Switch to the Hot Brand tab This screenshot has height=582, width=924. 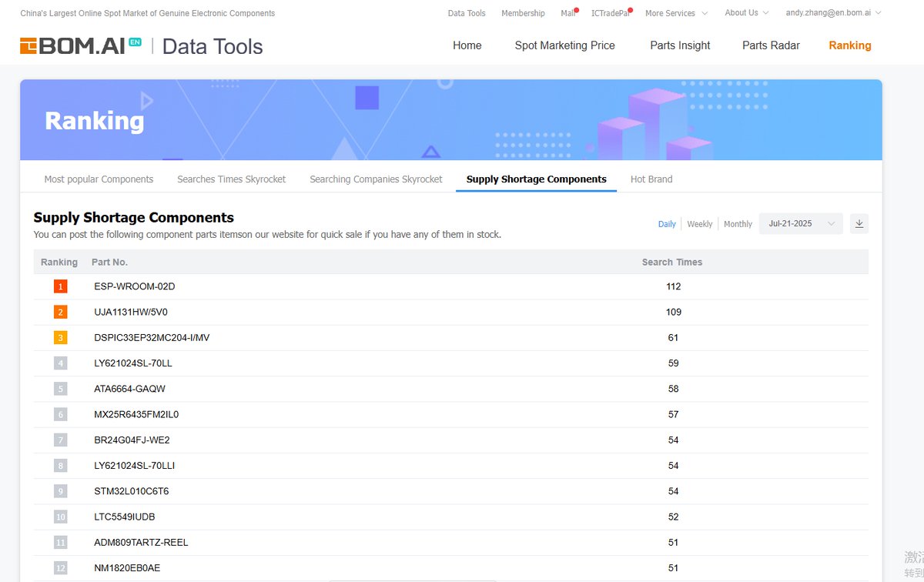(651, 179)
